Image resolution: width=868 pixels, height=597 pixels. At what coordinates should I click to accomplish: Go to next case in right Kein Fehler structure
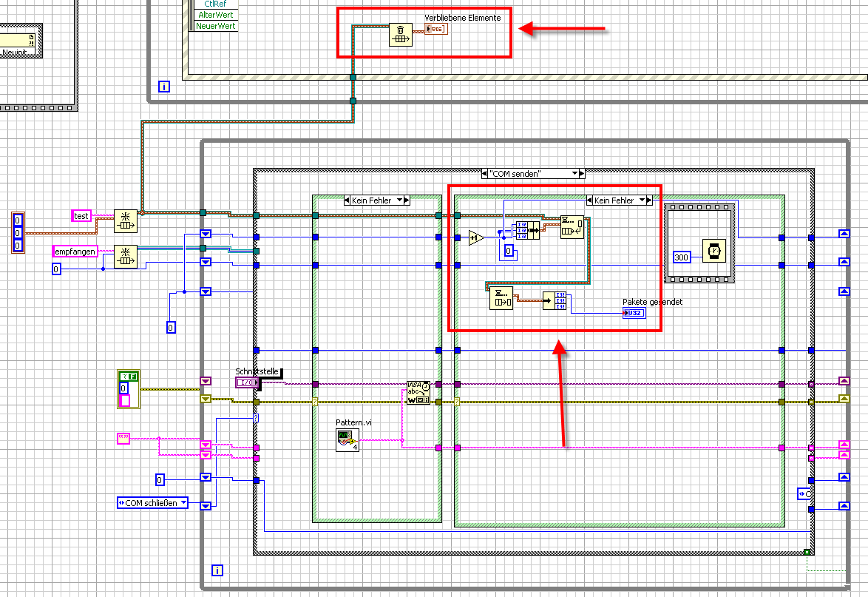[649, 200]
